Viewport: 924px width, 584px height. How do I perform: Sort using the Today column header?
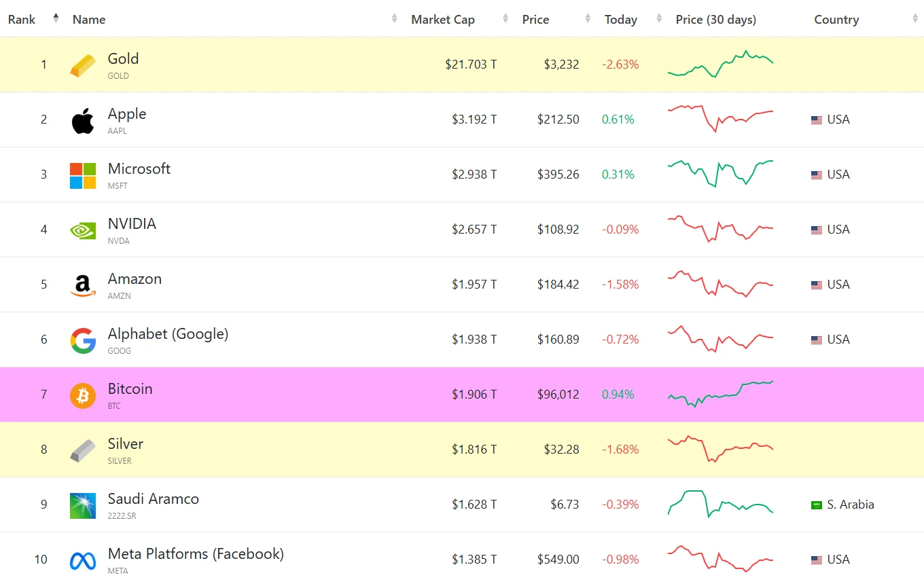click(621, 20)
